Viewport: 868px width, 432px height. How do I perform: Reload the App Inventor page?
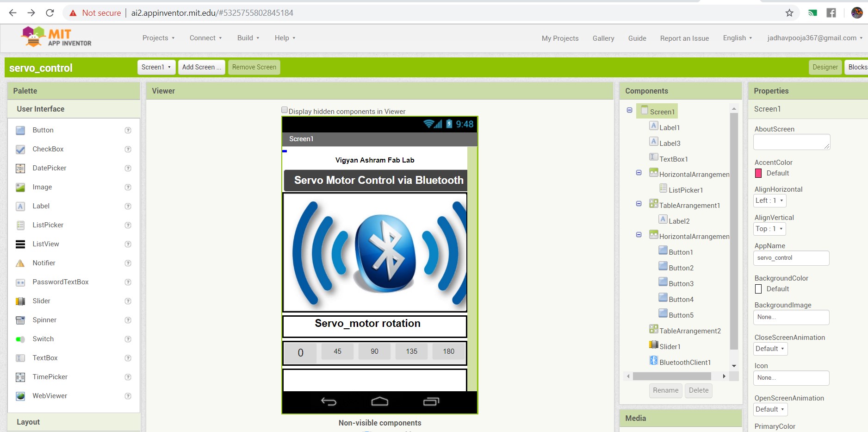50,13
